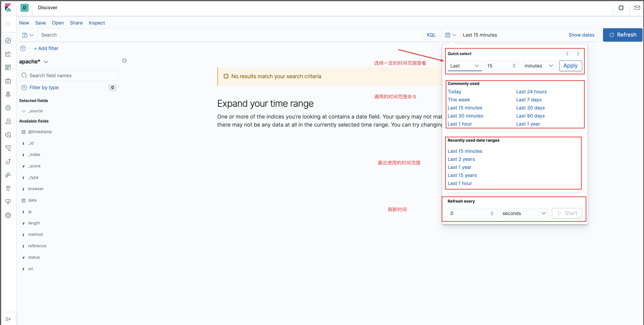This screenshot has height=325, width=644.
Task: Click the Inspect menu item
Action: [96, 23]
